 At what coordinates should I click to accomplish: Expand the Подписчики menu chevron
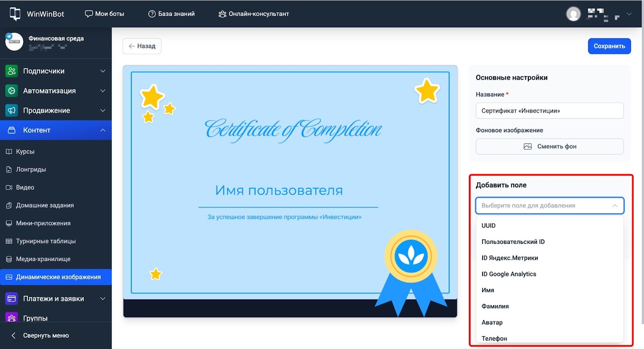(103, 71)
